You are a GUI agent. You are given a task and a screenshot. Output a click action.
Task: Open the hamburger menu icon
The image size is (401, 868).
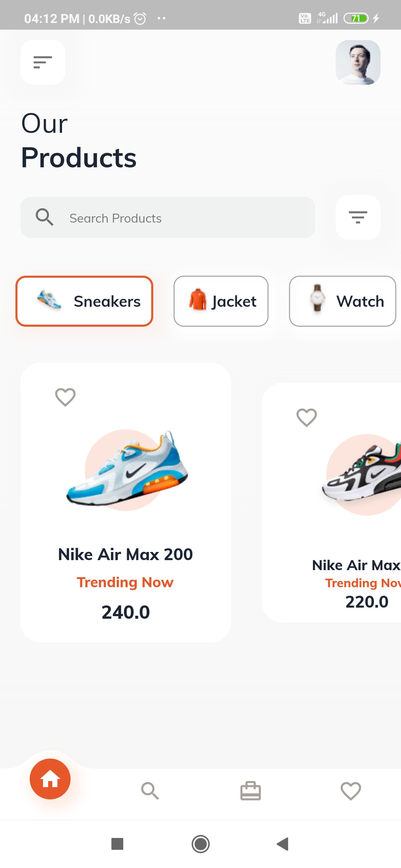point(43,62)
